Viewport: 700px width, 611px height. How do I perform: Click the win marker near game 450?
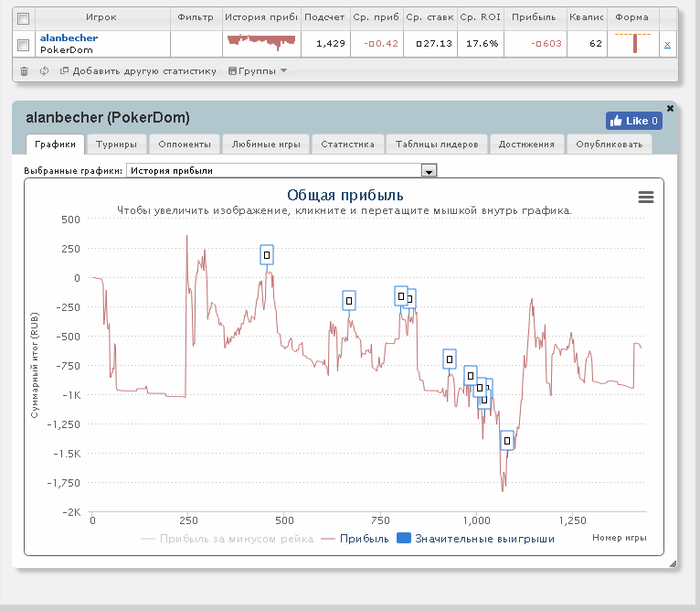[267, 255]
